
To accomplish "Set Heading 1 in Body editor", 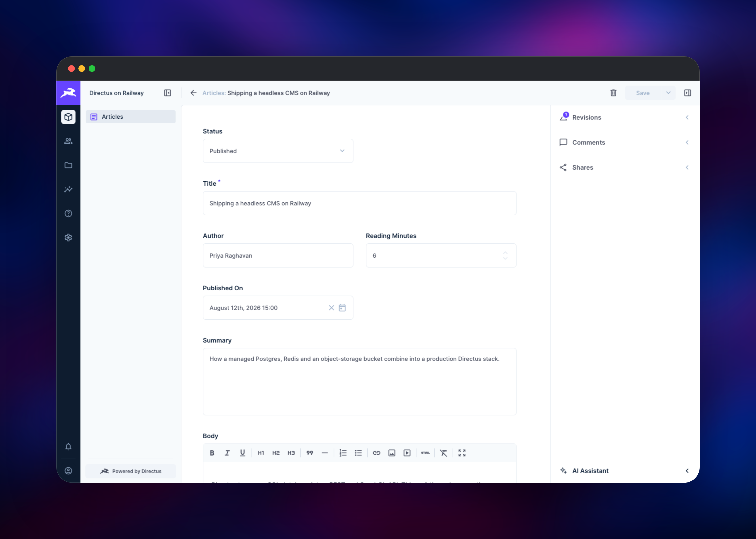I will click(261, 453).
